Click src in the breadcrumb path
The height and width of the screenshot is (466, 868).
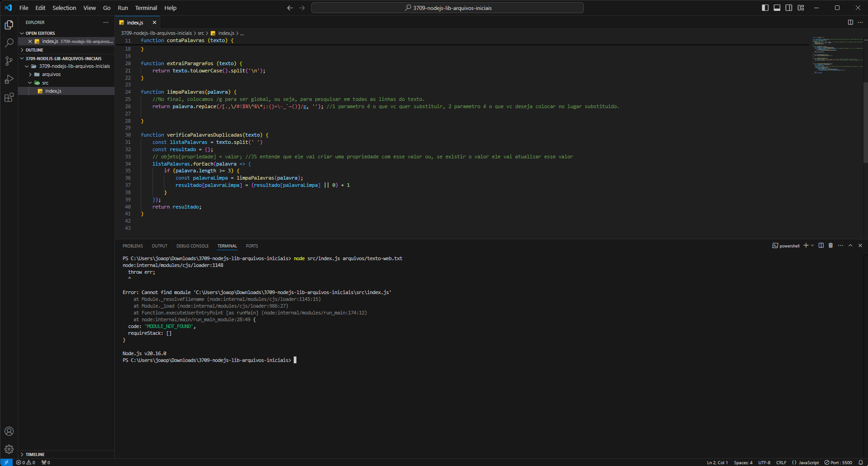point(201,33)
